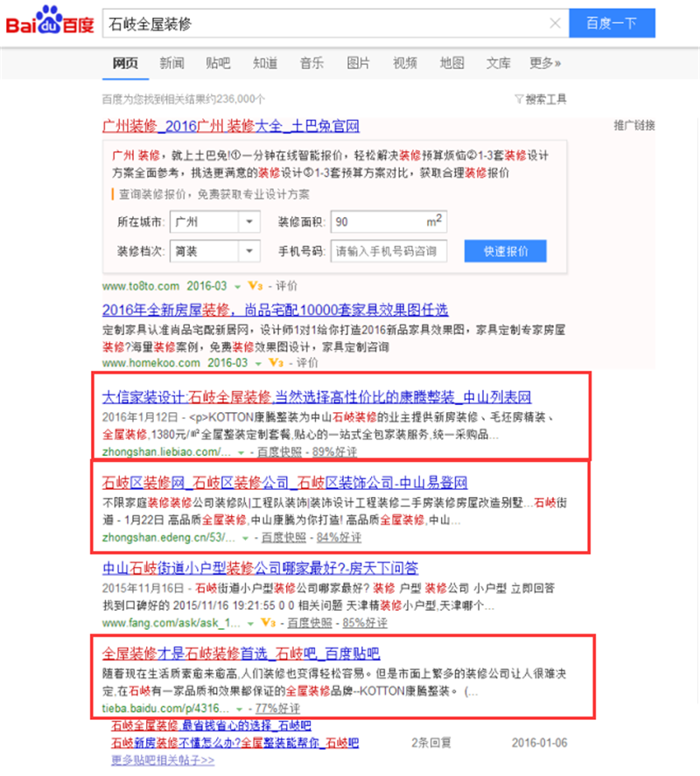Viewport: 700px width, 776px height.
Task: Click 评价 next to www.homekoo.com
Action: click(x=307, y=363)
